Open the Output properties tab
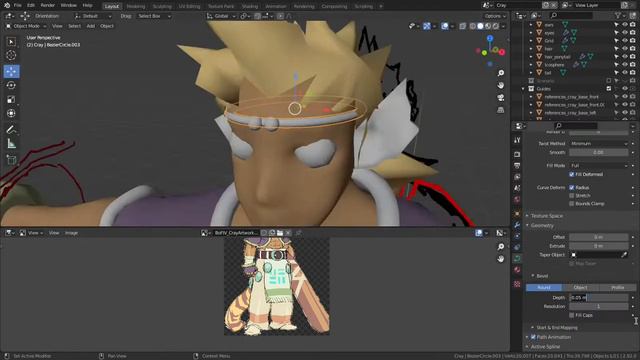 [x=517, y=166]
